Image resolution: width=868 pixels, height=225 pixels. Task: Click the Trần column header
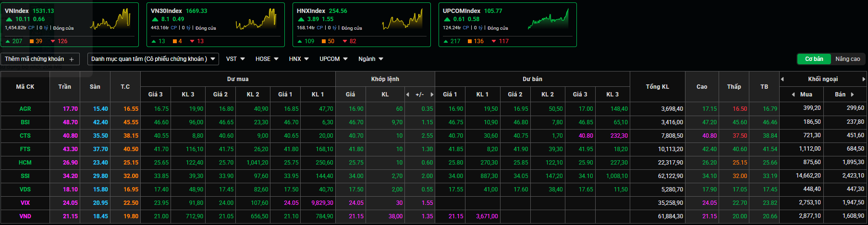[64, 87]
